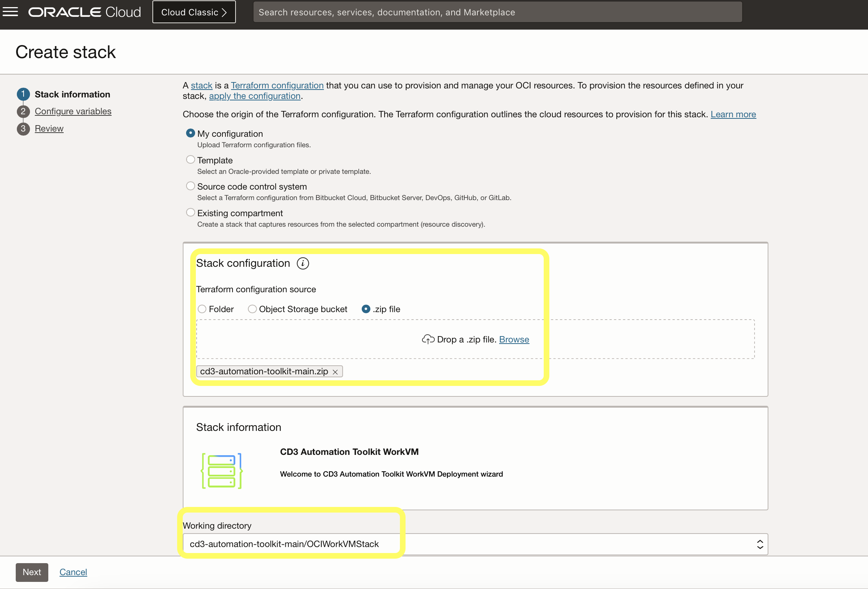Click the Working directory dropdown arrows

click(760, 544)
